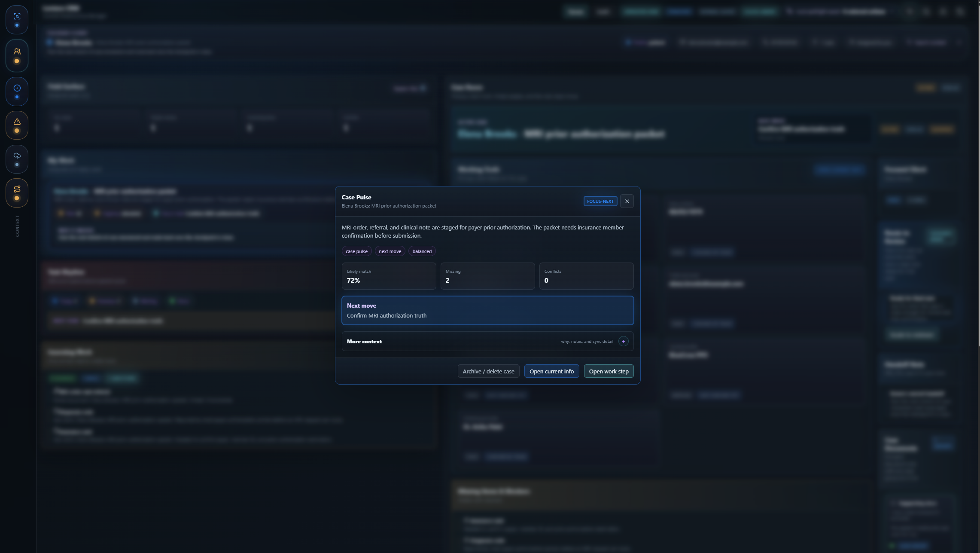Viewport: 980px width, 553px height.
Task: Close the Case Pulse dialog
Action: 627,201
